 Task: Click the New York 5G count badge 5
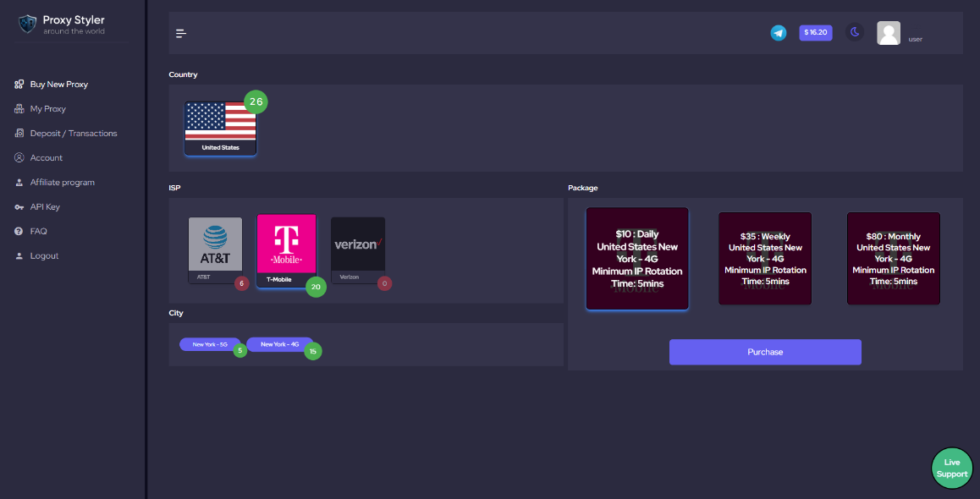pos(240,350)
